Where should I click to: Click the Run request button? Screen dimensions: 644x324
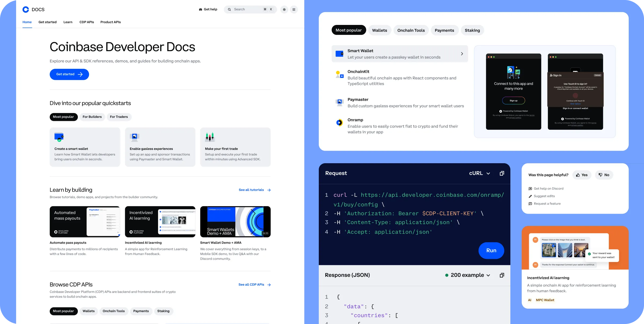click(491, 251)
